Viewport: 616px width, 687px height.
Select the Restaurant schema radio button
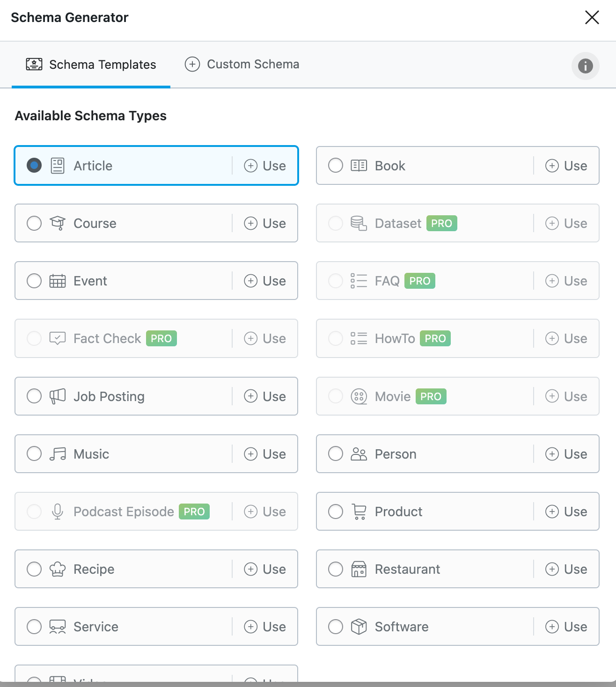336,569
